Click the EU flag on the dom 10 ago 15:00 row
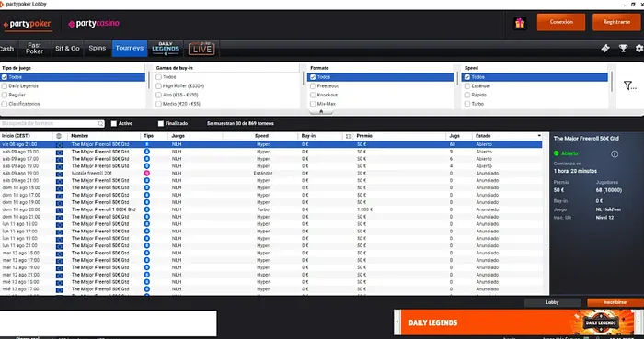This screenshot has height=339, width=644. tap(60, 188)
